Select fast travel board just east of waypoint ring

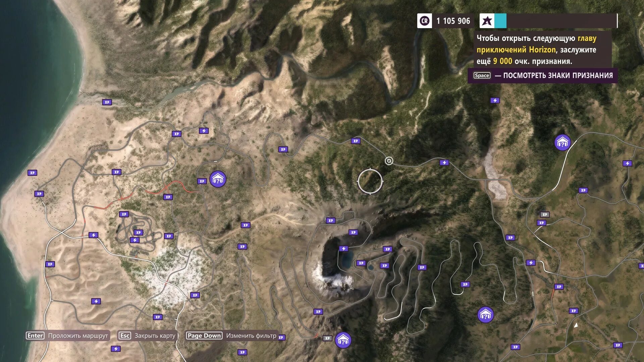444,163
